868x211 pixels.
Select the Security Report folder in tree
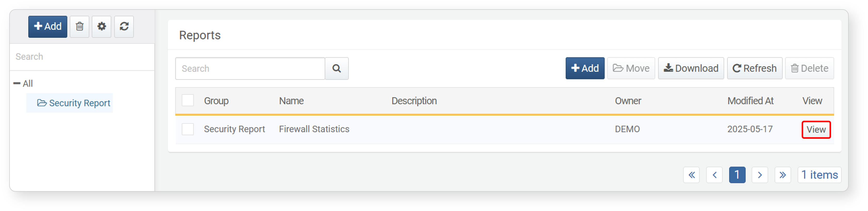coord(74,103)
